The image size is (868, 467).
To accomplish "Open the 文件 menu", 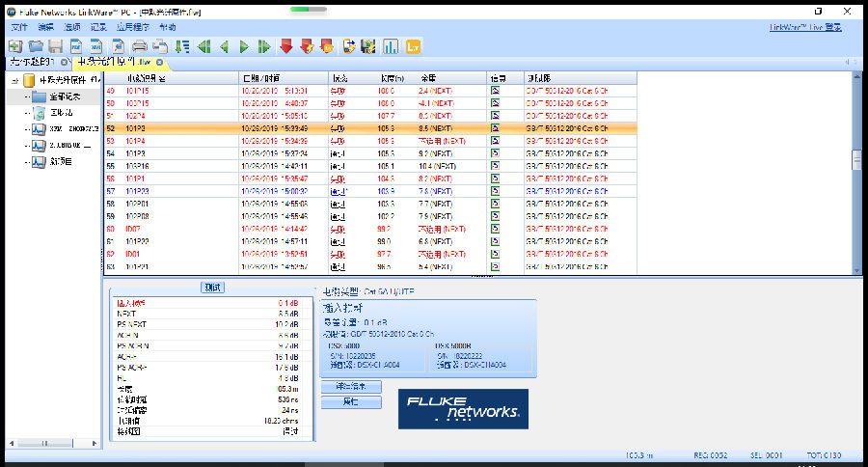I will click(x=19, y=27).
